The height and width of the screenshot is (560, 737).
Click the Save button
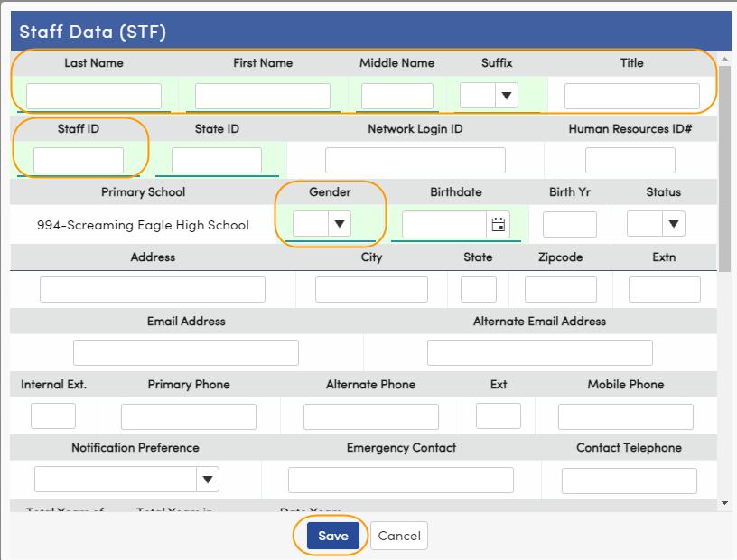click(333, 536)
